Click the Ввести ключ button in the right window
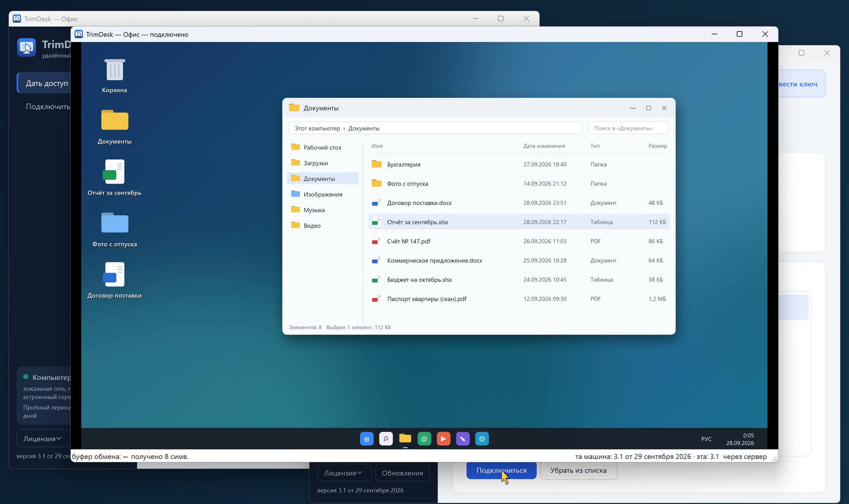849x504 pixels. [801, 84]
